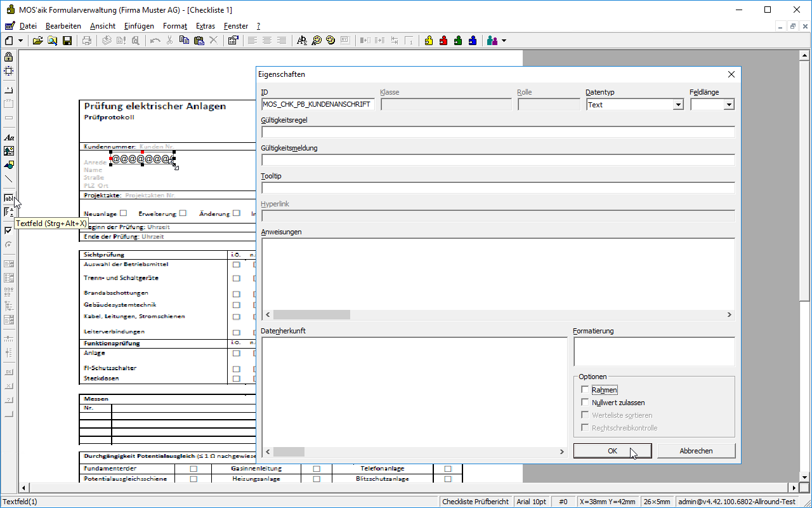
Task: Expand the Feldlänge dropdown
Action: pos(729,105)
